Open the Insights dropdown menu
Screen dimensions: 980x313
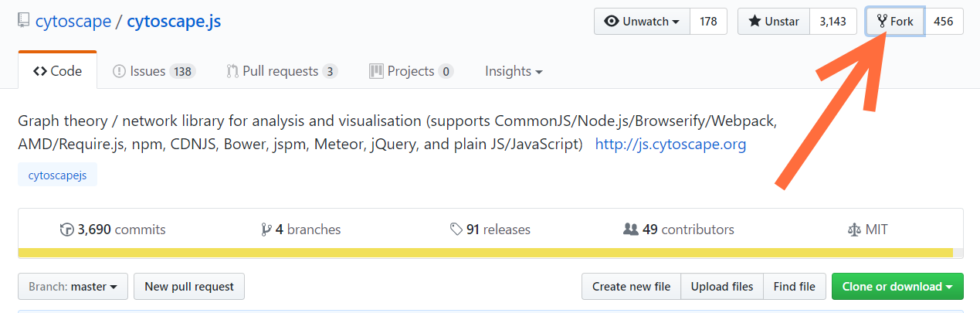[x=514, y=71]
